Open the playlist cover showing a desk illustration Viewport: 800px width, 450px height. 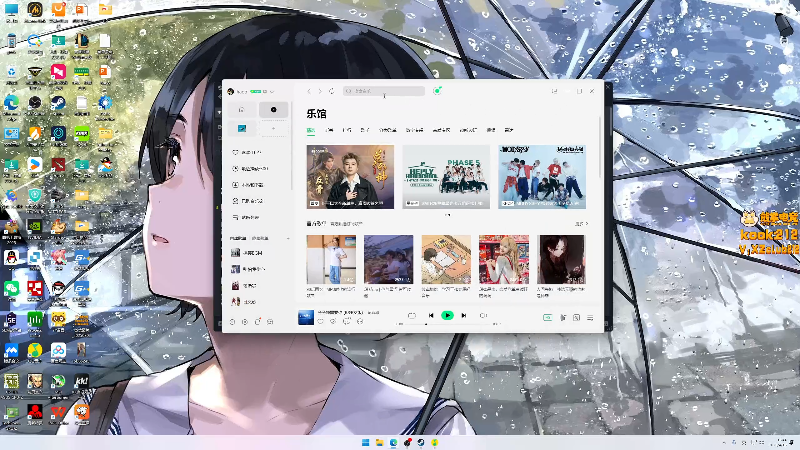pos(446,259)
